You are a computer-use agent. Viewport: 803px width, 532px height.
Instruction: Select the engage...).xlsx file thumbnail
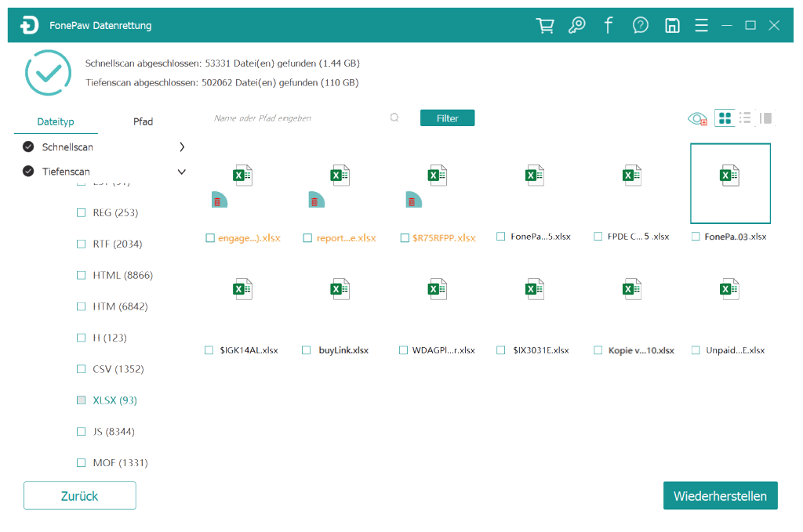point(243,176)
